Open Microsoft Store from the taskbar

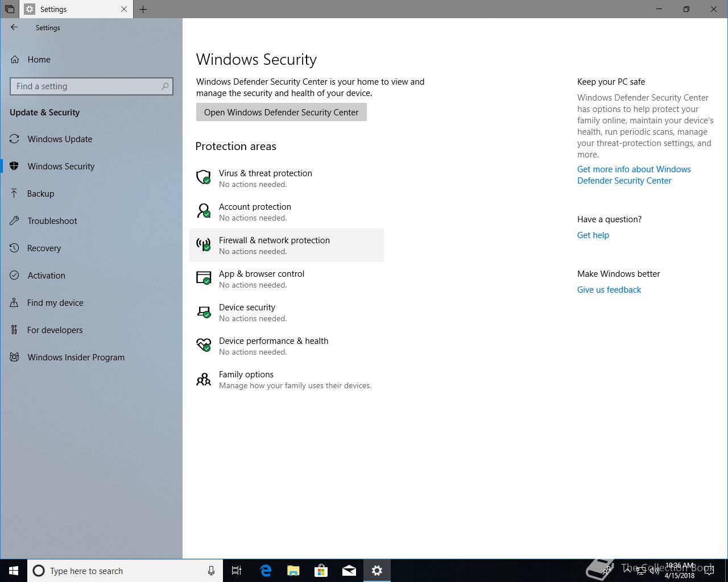coord(321,571)
